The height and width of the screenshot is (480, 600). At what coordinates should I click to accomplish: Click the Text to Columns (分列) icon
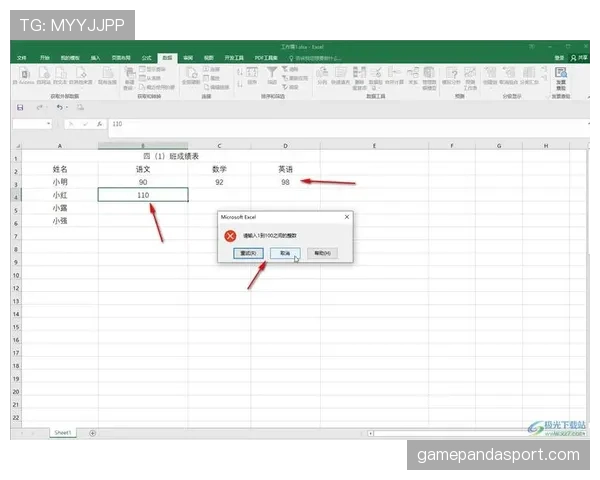coord(322,75)
